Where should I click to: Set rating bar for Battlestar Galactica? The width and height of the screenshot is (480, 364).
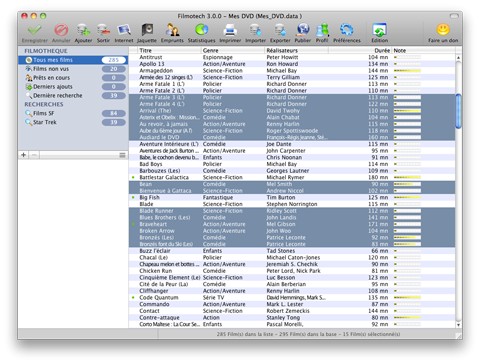click(407, 178)
